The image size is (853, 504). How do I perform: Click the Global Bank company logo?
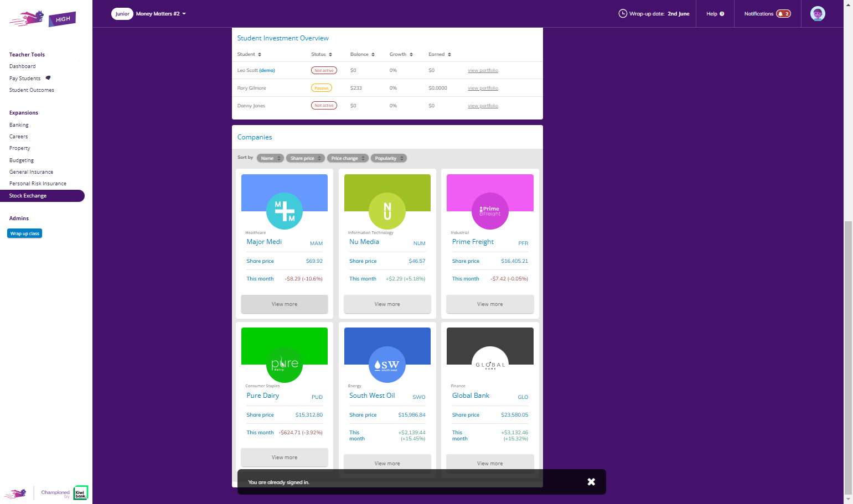pyautogui.click(x=490, y=364)
